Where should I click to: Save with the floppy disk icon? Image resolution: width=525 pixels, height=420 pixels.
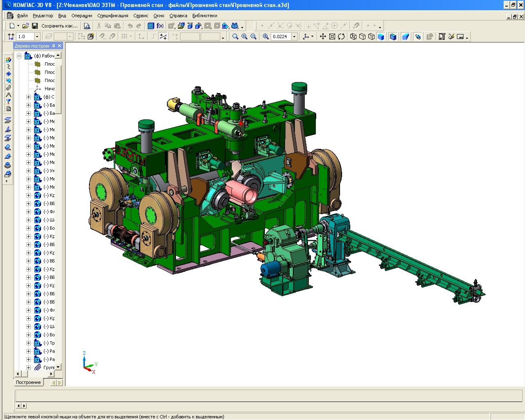35,26
